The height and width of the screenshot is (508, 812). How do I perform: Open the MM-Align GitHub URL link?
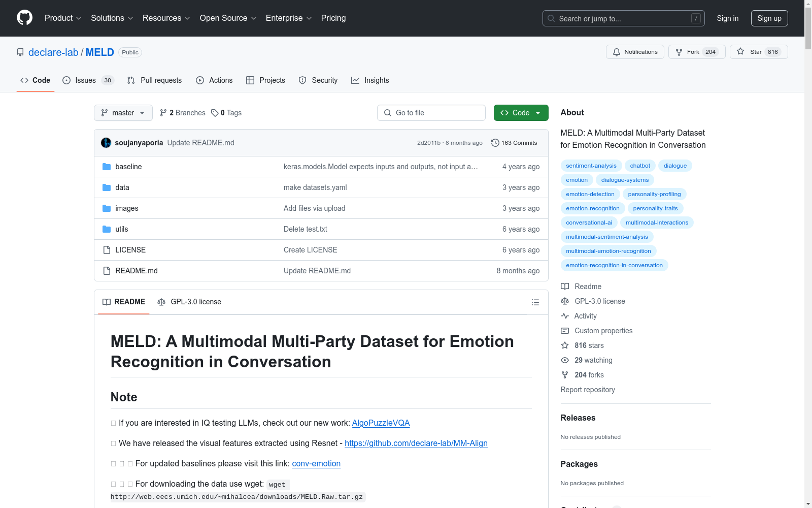pos(416,443)
